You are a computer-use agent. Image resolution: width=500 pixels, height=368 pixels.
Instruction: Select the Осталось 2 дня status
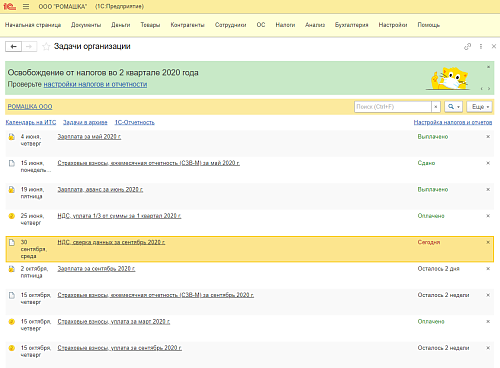[x=438, y=269]
